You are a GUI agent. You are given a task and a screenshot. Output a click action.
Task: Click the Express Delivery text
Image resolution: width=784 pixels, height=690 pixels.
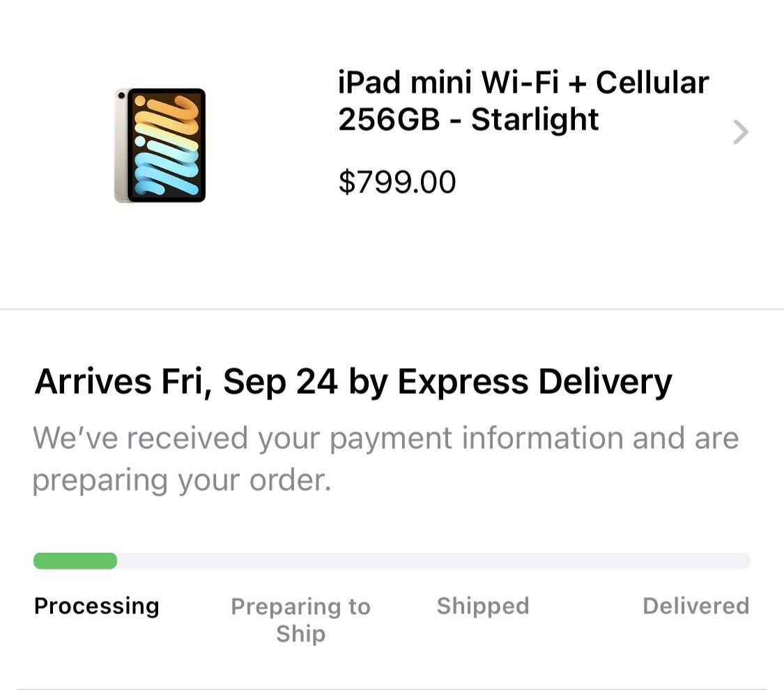click(535, 381)
